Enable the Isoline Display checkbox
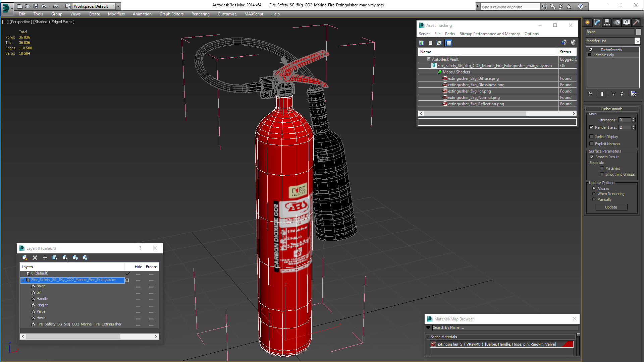The height and width of the screenshot is (362, 644). point(592,137)
